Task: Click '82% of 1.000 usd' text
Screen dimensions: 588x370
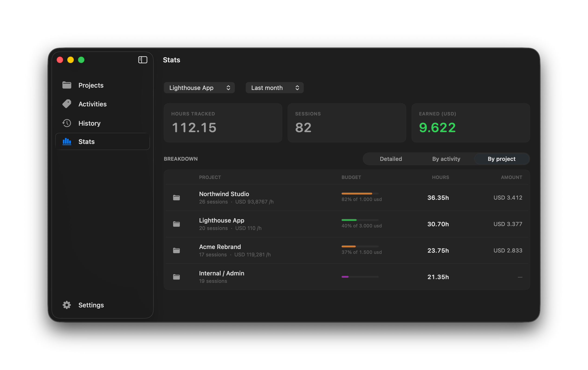Action: point(361,199)
